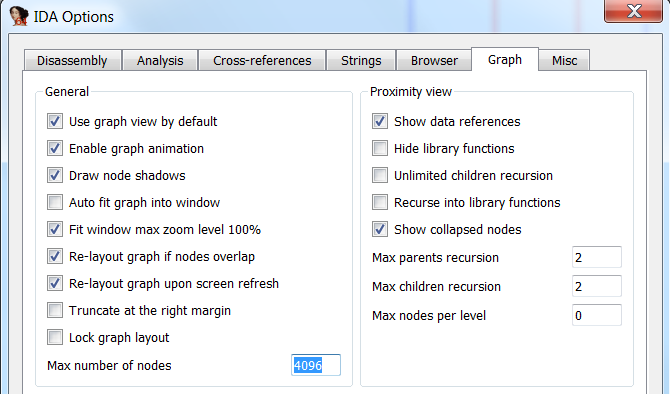
Task: Toggle Re-layout graph upon screen refresh
Action: point(55,283)
